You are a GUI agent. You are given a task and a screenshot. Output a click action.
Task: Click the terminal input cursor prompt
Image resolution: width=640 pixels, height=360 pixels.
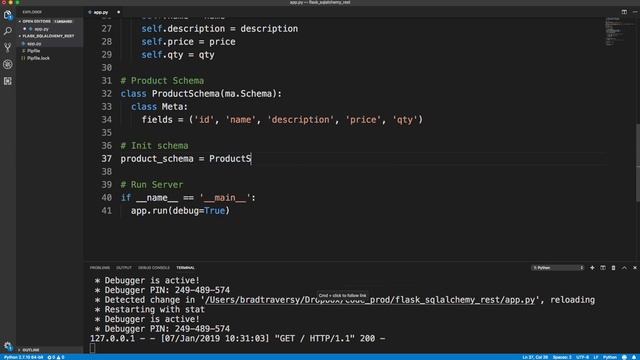(93, 348)
